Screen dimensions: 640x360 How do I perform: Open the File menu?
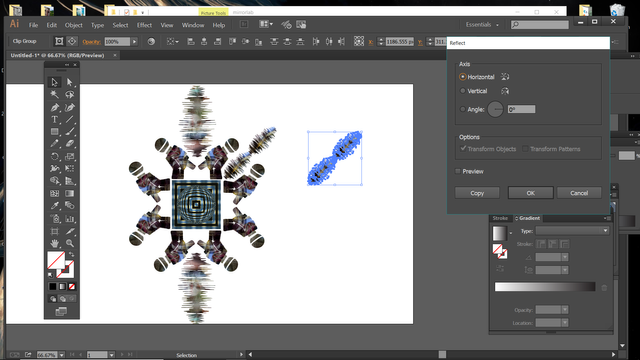coord(33,25)
